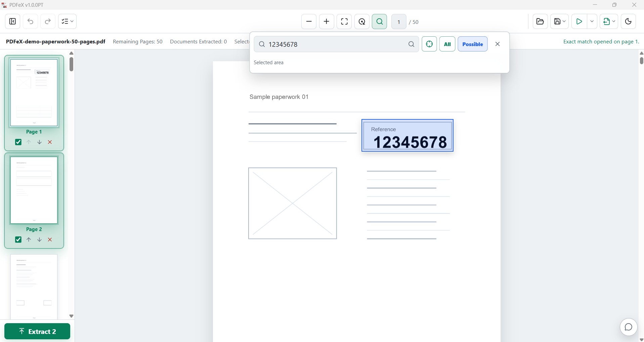Click the placeholder image box in document

(x=293, y=203)
